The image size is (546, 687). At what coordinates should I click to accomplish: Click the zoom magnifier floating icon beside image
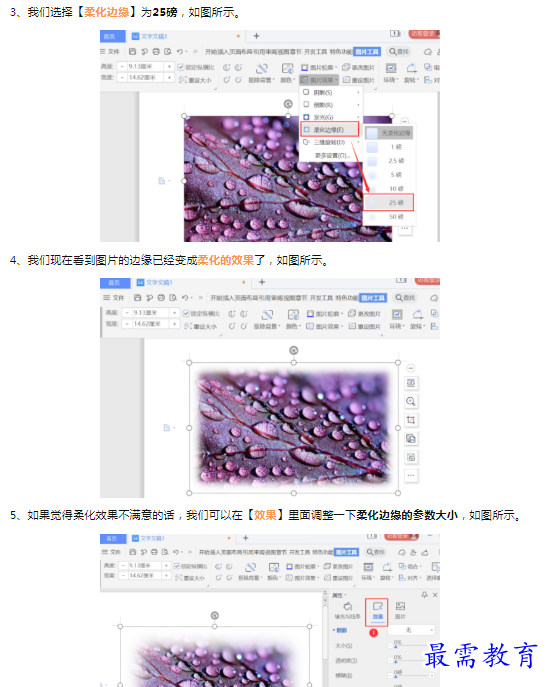tap(411, 401)
